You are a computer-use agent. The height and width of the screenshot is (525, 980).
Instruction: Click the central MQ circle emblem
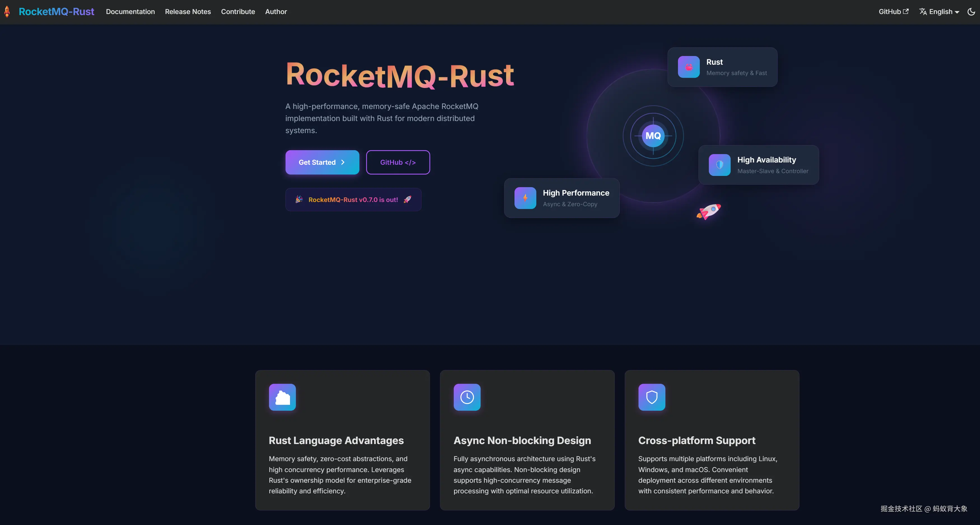click(653, 136)
